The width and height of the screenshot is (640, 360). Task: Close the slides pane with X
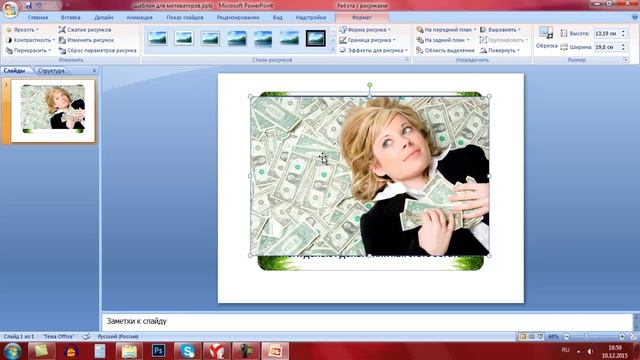(94, 71)
